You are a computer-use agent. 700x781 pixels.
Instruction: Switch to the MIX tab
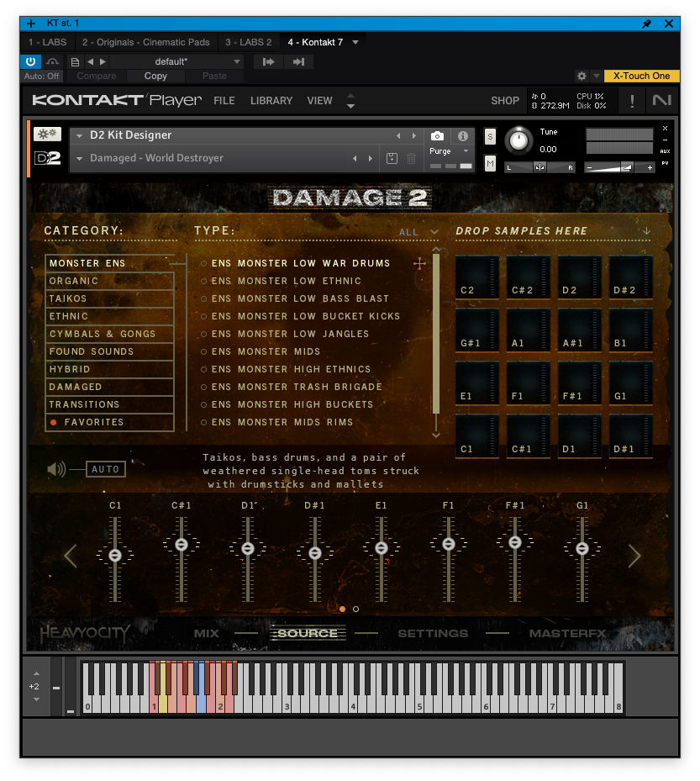pyautogui.click(x=206, y=634)
